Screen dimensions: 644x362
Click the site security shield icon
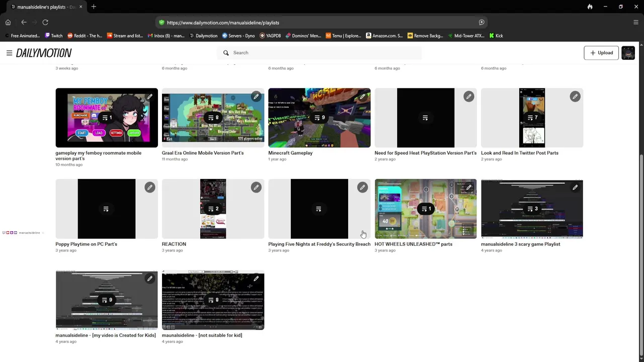(x=162, y=23)
